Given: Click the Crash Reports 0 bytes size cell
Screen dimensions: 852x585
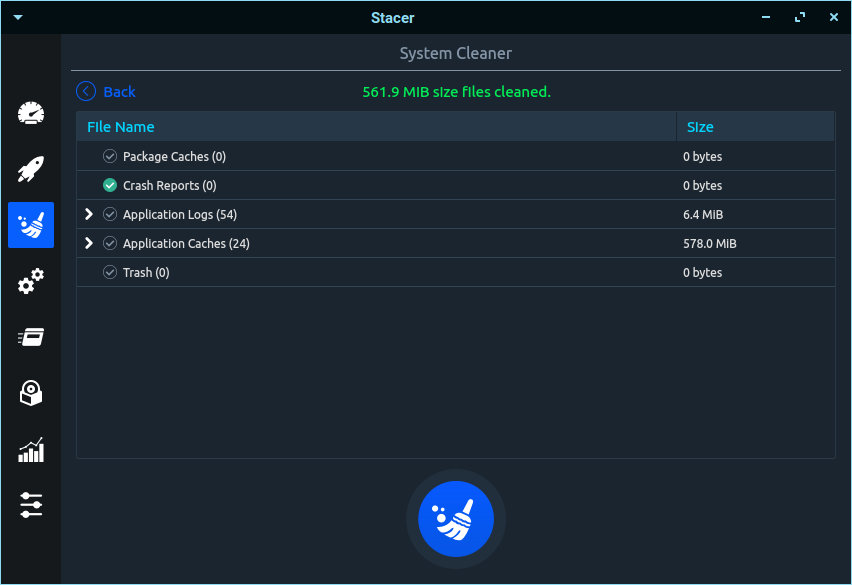Looking at the screenshot, I should (703, 185).
